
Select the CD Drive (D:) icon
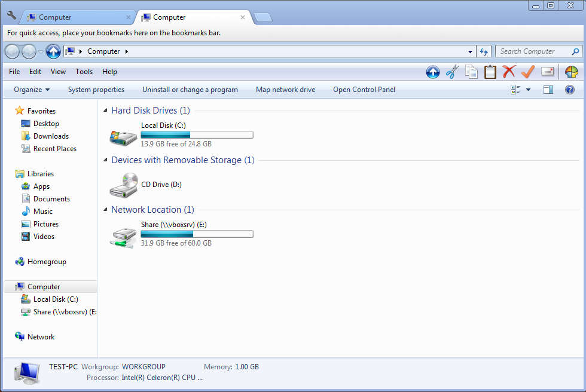click(124, 185)
